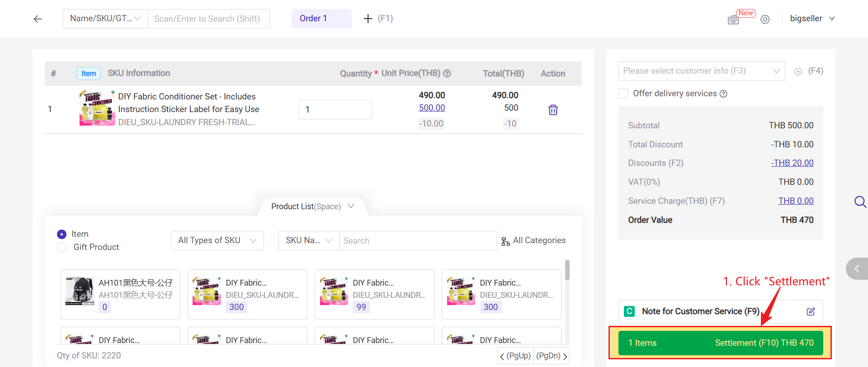The image size is (868, 367).
Task: Go to previous page (PgUp)
Action: pyautogui.click(x=515, y=356)
